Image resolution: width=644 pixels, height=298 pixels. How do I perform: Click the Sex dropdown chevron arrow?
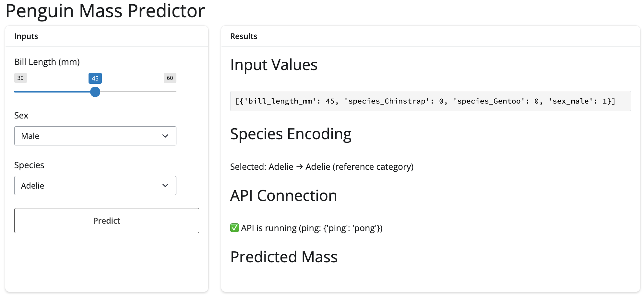point(165,136)
